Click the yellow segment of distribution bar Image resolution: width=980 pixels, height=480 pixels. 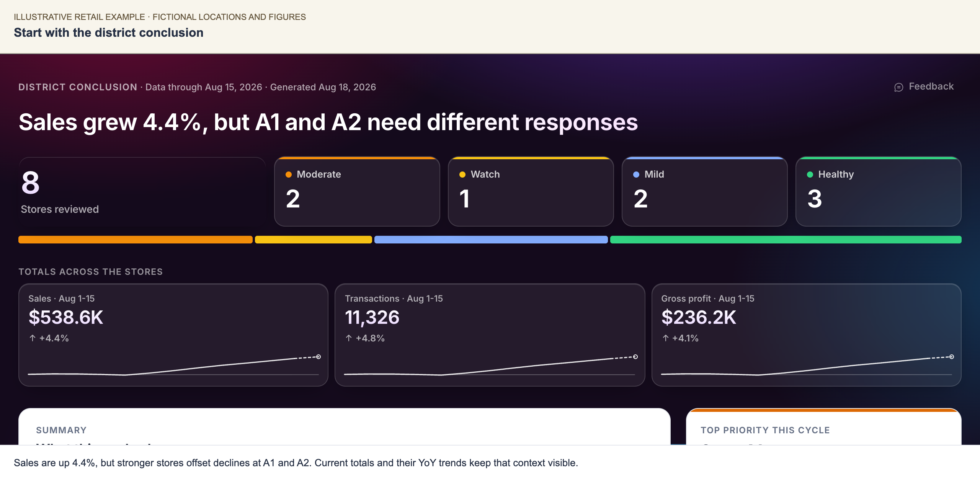coord(314,240)
